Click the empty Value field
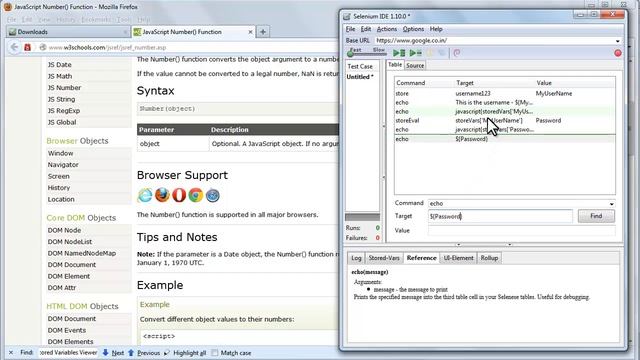 [x=521, y=231]
